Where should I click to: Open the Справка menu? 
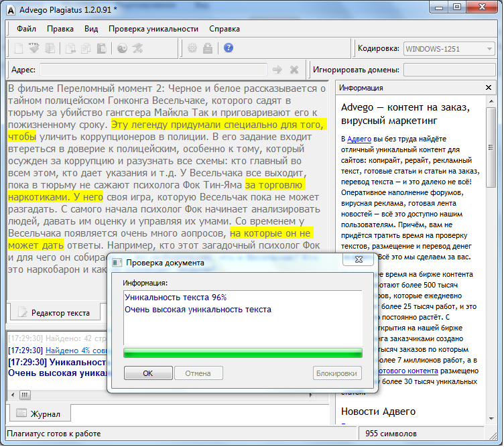click(x=224, y=29)
